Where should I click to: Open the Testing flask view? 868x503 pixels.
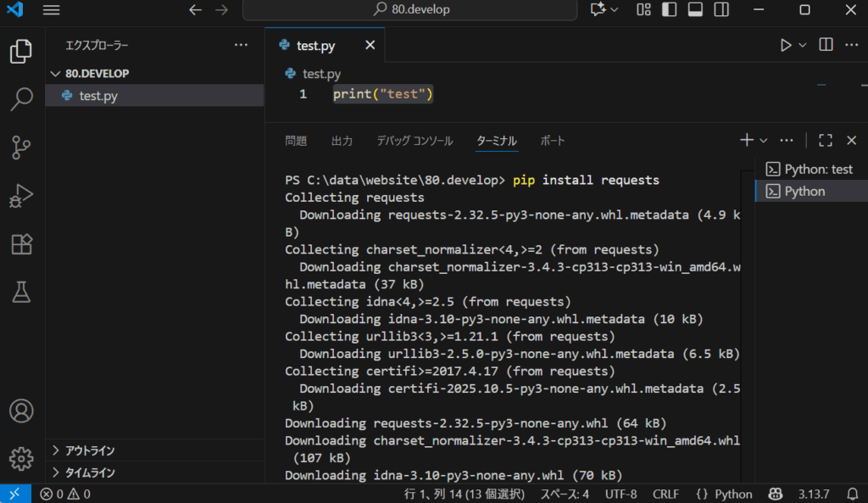click(21, 293)
